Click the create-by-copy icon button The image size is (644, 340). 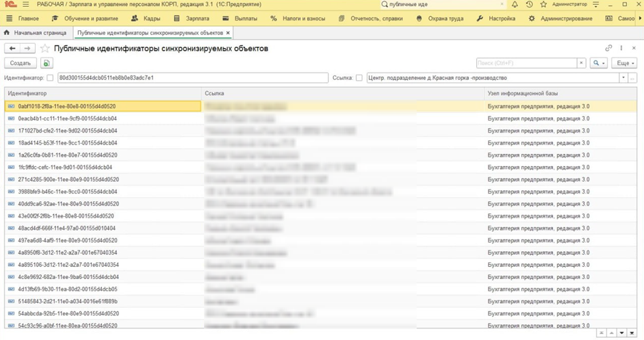tap(47, 63)
